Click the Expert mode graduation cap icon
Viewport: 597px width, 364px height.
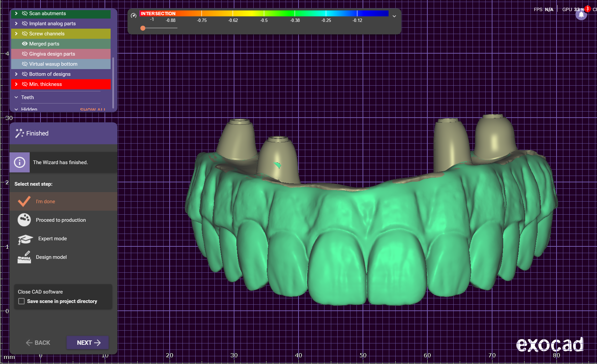25,239
